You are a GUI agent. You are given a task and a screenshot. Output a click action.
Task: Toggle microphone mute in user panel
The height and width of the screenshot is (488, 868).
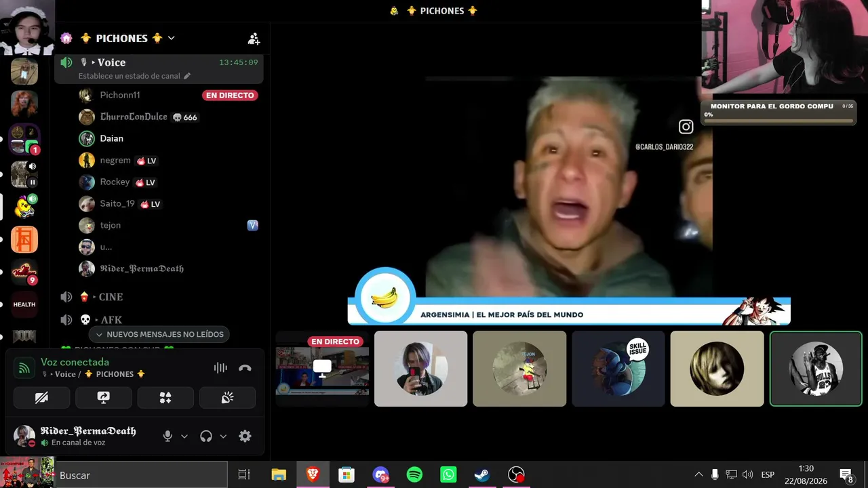click(167, 436)
